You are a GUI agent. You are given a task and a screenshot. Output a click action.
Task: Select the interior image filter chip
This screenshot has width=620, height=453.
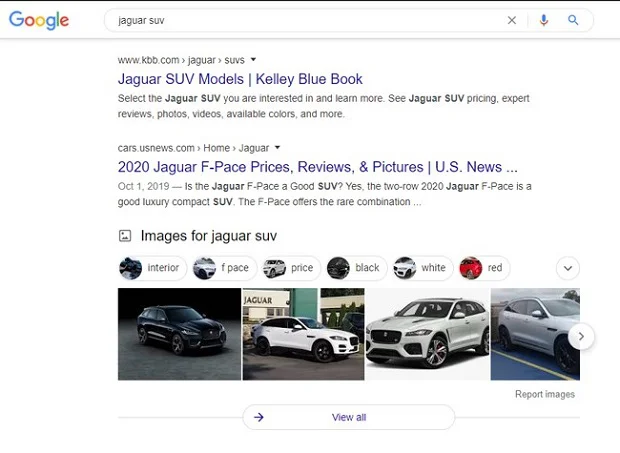(152, 268)
